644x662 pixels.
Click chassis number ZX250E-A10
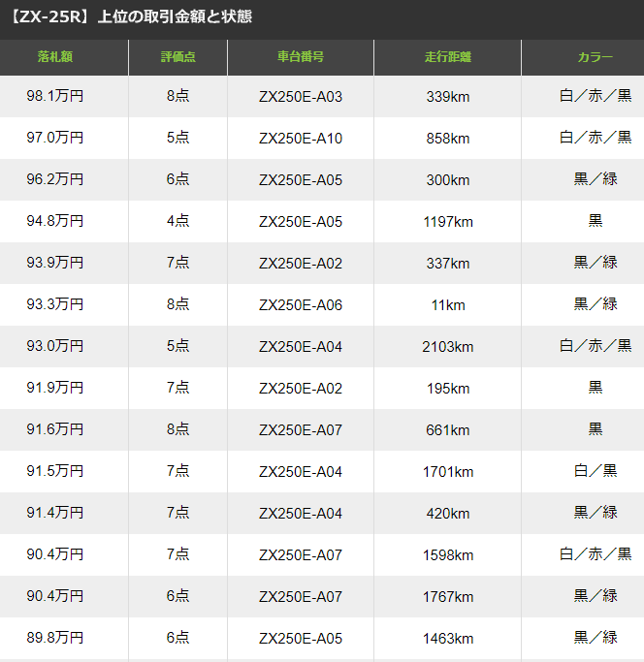pos(301,138)
